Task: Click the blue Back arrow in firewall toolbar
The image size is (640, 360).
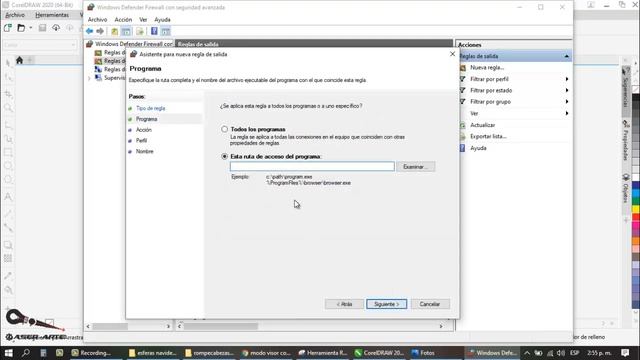Action: (89, 31)
